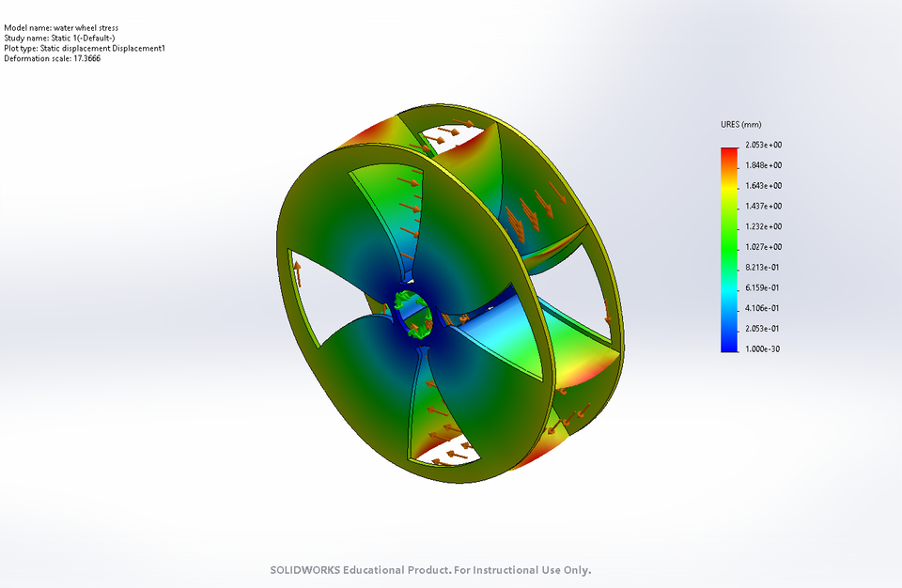The image size is (902, 588).
Task: Click the Deformation scale: 17.3666 text
Action: click(54, 58)
